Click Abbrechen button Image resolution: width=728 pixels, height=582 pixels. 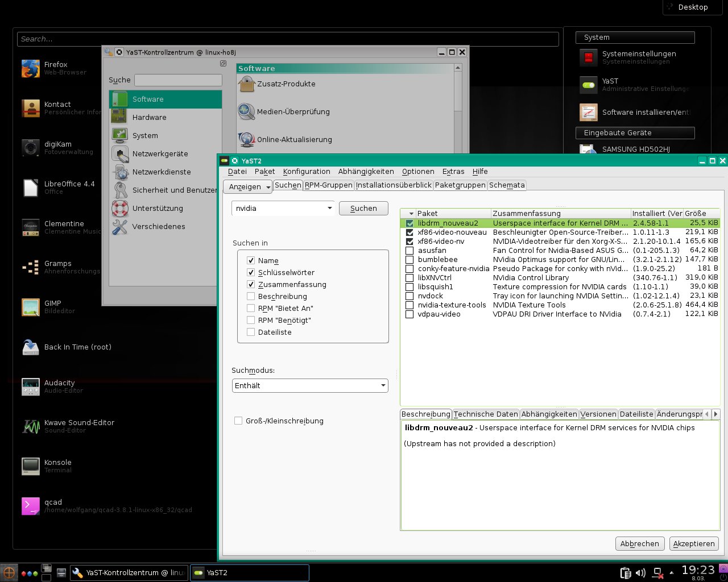tap(639, 543)
